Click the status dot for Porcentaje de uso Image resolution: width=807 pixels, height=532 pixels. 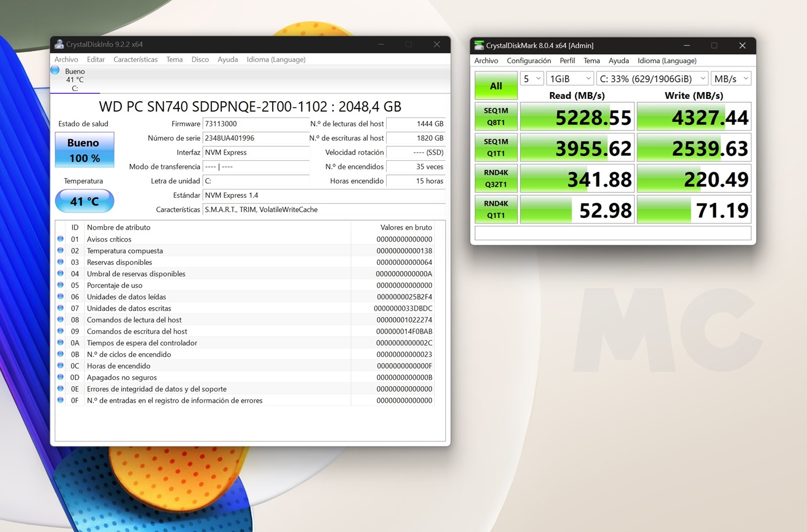tap(60, 285)
